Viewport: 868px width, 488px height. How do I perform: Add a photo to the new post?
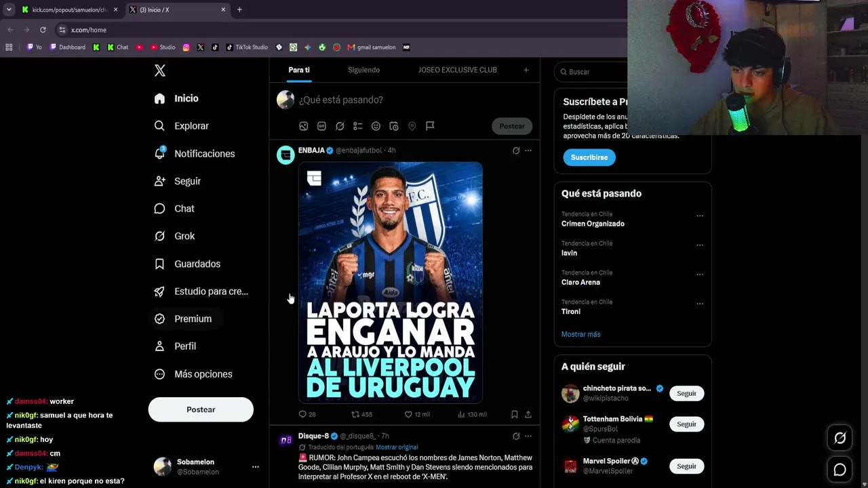[x=304, y=126]
